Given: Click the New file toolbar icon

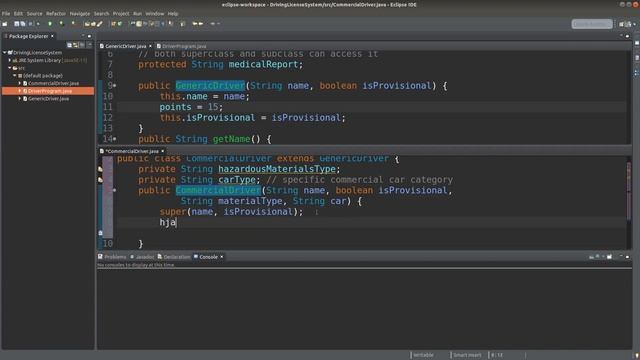Looking at the screenshot, I should click(x=5, y=24).
